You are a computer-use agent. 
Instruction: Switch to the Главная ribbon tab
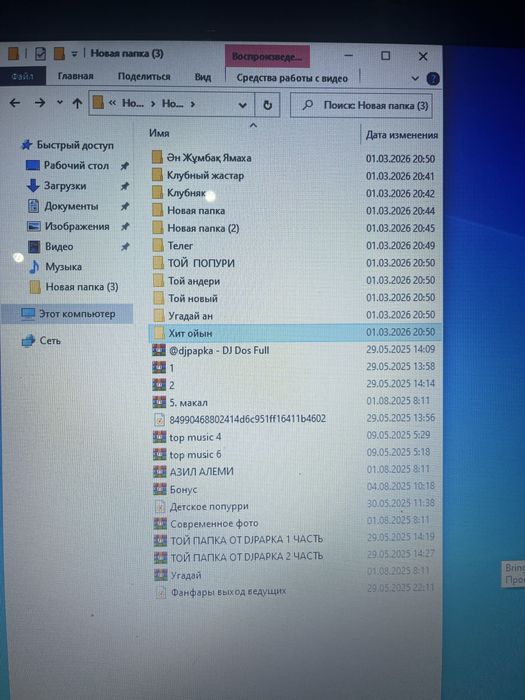pyautogui.click(x=75, y=76)
